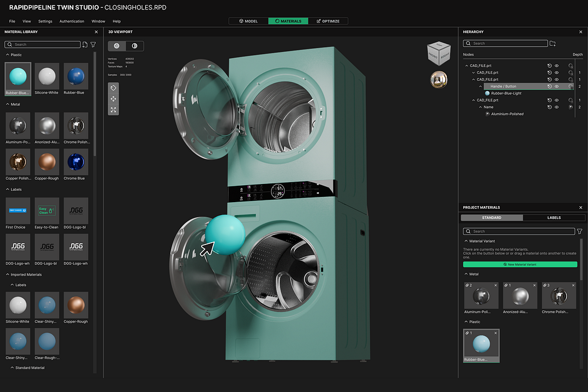
Task: Expand the second CAD_FILE.prt tree node
Action: (x=474, y=73)
